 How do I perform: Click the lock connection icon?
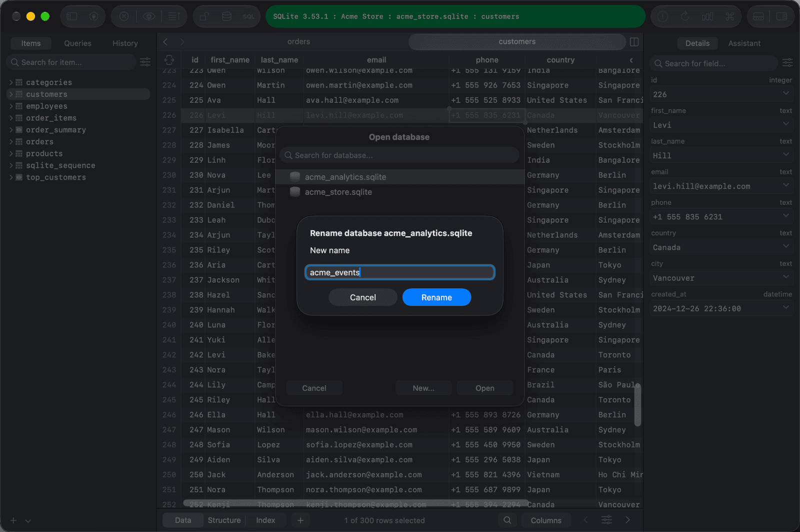[x=204, y=16]
